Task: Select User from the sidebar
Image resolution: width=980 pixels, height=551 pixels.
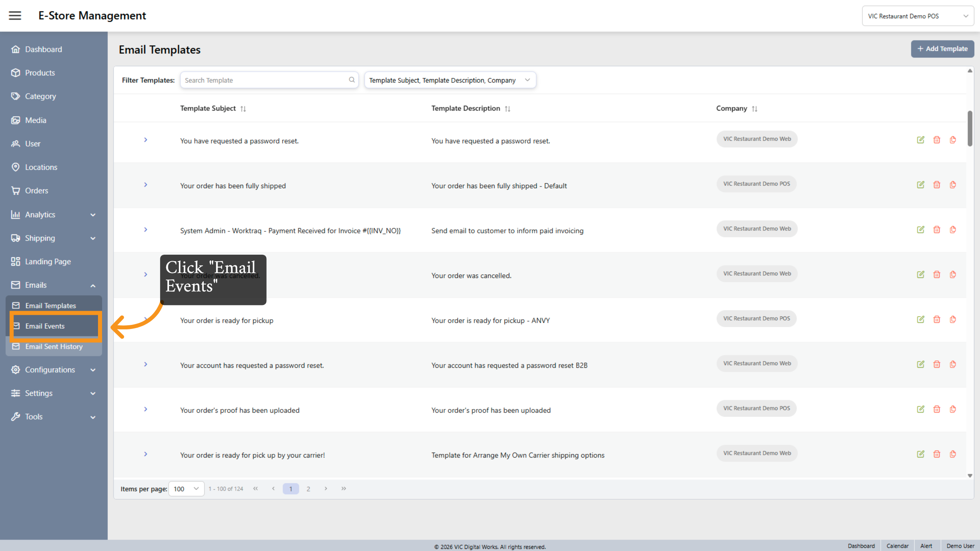Action: point(33,144)
